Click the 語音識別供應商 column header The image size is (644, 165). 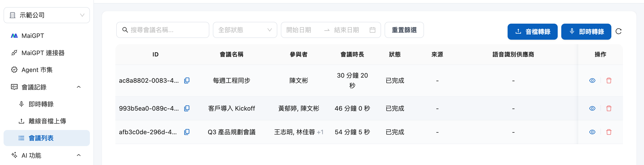513,54
